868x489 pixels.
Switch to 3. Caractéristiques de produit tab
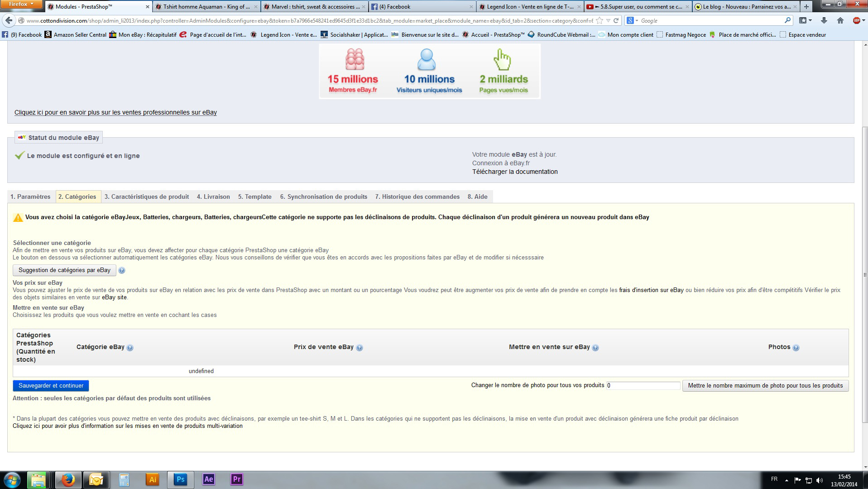tap(147, 197)
